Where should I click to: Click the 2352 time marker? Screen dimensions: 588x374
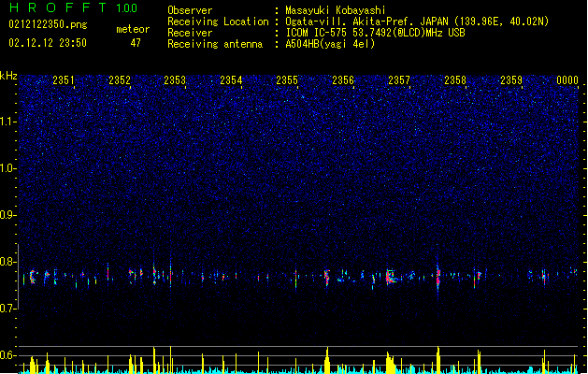(120, 80)
